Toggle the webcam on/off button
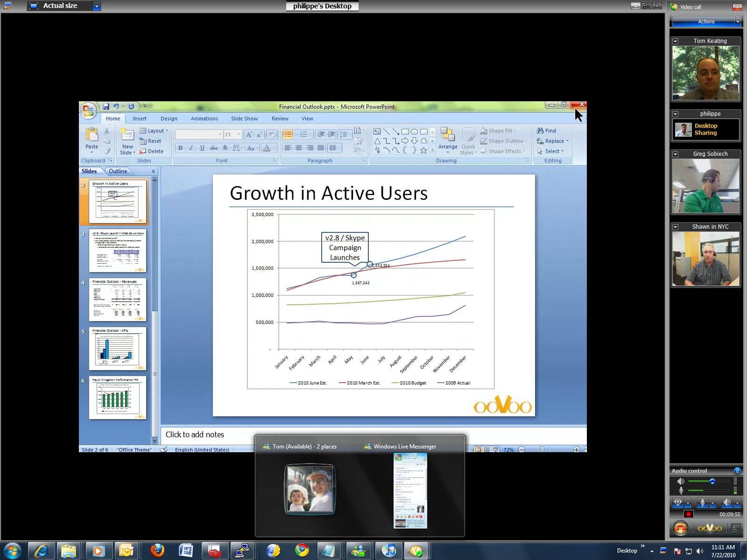 (678, 503)
